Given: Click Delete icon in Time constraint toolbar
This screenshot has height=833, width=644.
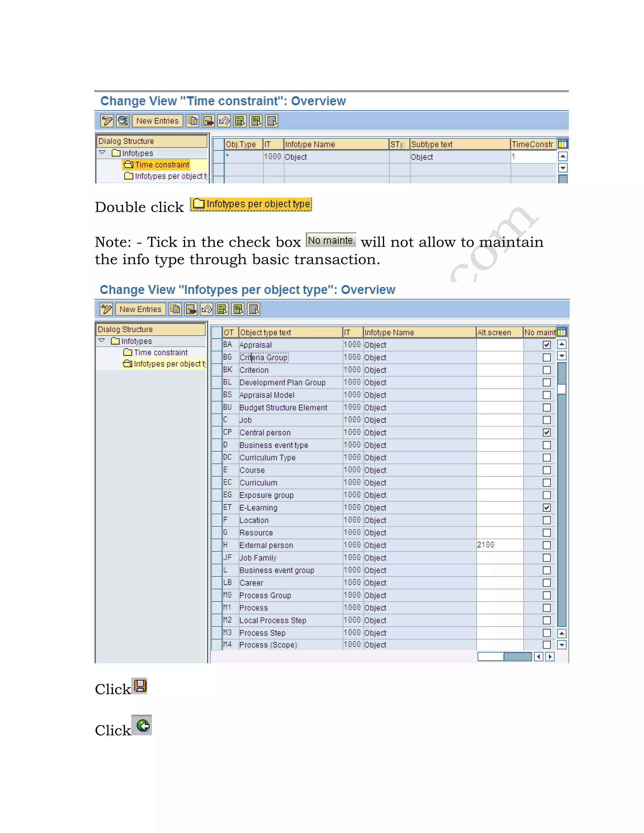Looking at the screenshot, I should coord(208,121).
